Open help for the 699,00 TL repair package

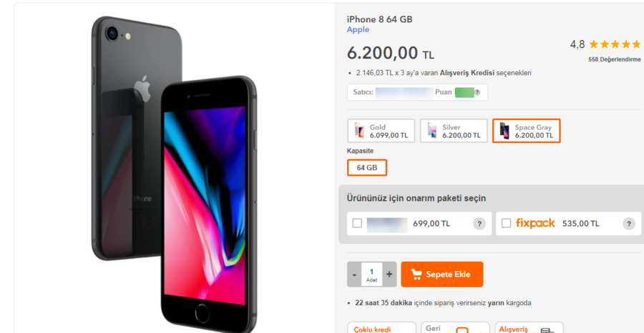click(479, 224)
